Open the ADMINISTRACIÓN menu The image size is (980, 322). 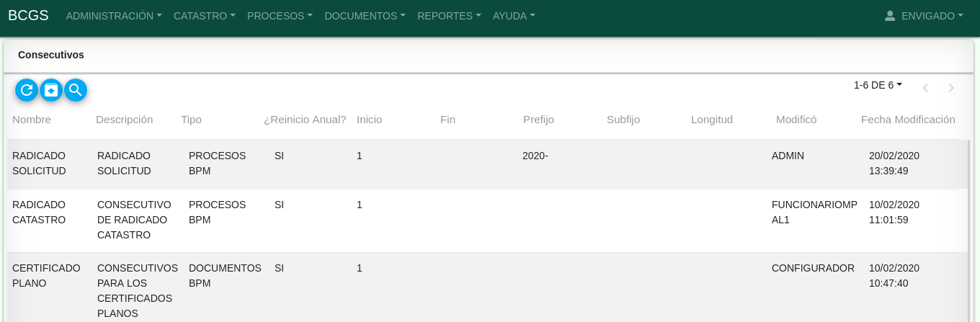[113, 16]
